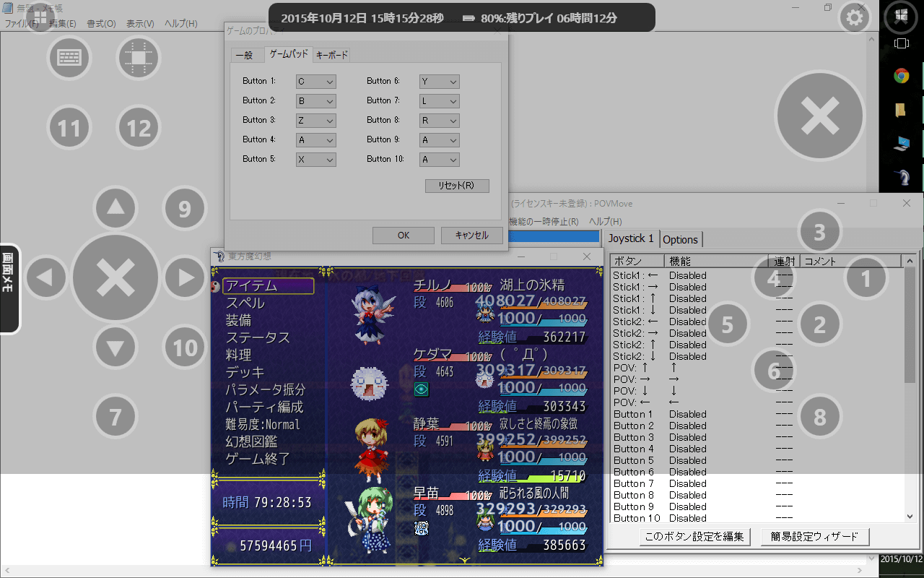Select ステータス in the game menu
Screen dimensions: 924x578
tap(258, 338)
